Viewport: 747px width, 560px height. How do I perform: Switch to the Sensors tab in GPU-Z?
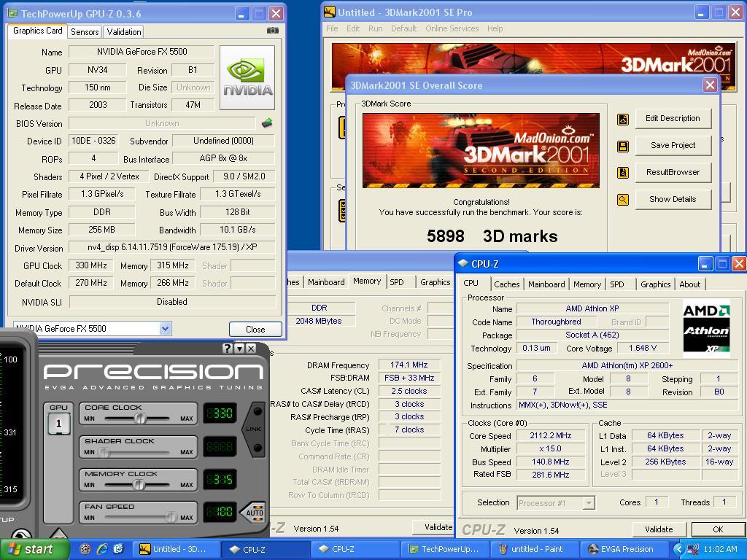click(85, 32)
